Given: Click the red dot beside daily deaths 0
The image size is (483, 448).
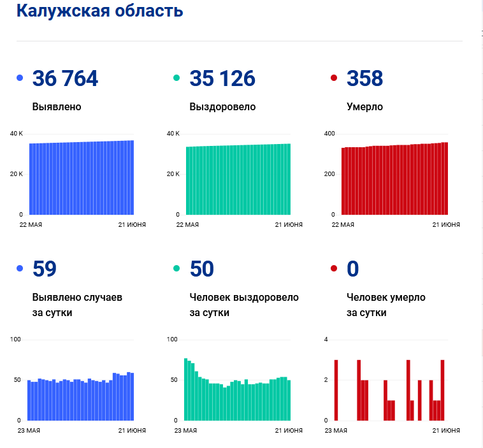Looking at the screenshot, I should tap(334, 268).
